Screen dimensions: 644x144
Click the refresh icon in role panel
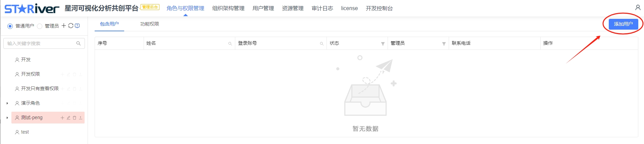71,26
